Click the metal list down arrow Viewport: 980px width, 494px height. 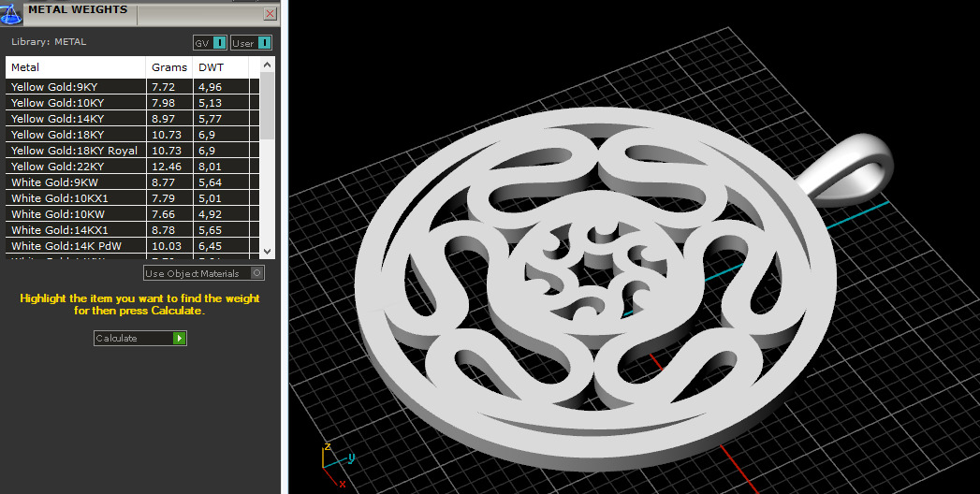[267, 252]
